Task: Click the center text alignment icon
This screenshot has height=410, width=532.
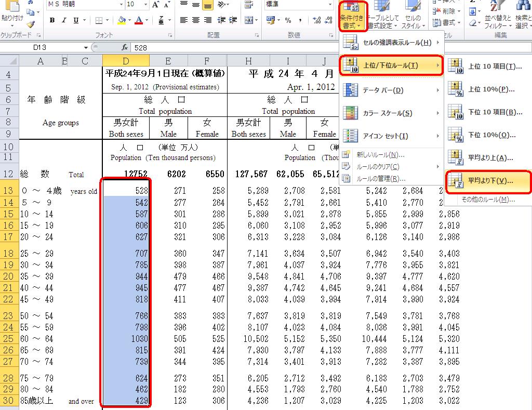Action: click(195, 20)
